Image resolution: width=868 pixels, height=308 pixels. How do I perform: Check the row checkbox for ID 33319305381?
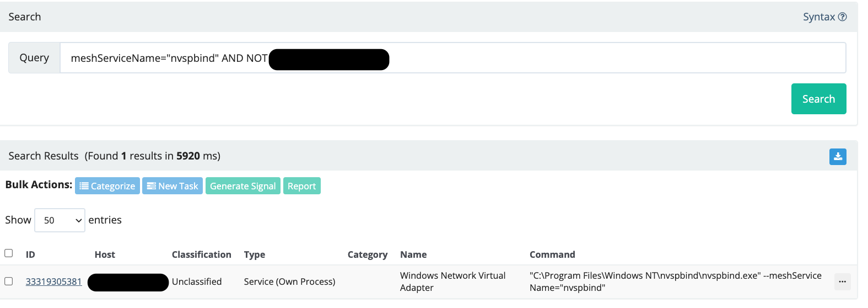[9, 282]
